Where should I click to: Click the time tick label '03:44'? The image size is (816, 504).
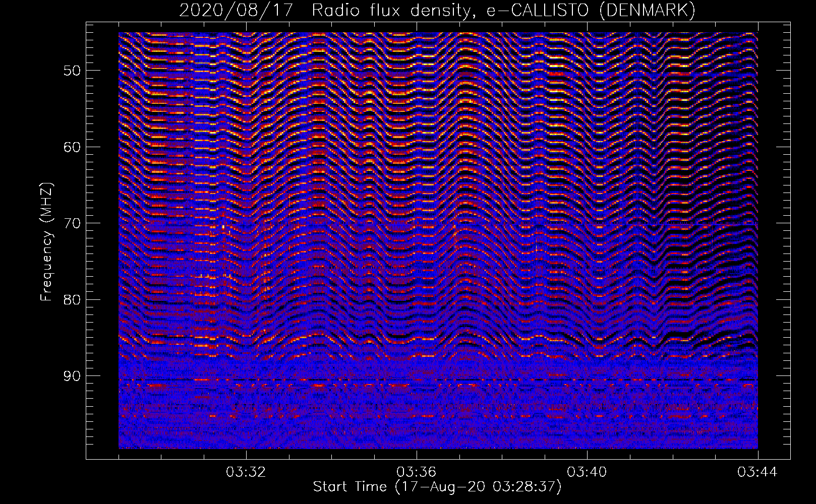click(x=757, y=472)
